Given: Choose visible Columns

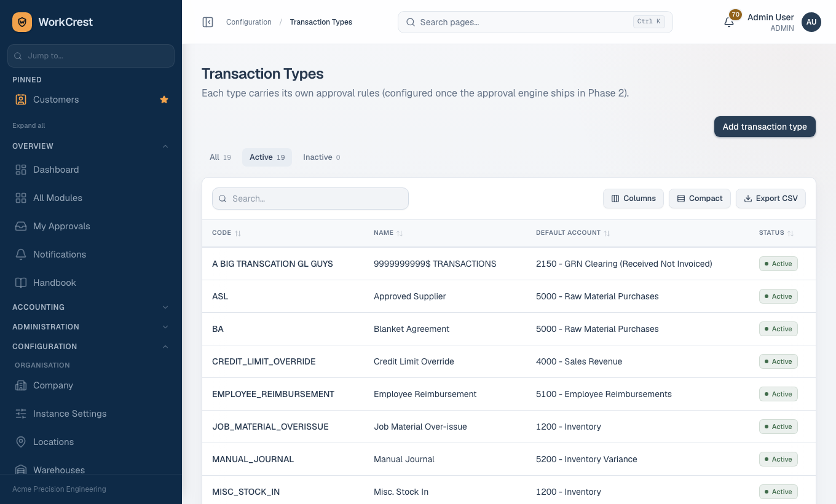Looking at the screenshot, I should pyautogui.click(x=633, y=199).
